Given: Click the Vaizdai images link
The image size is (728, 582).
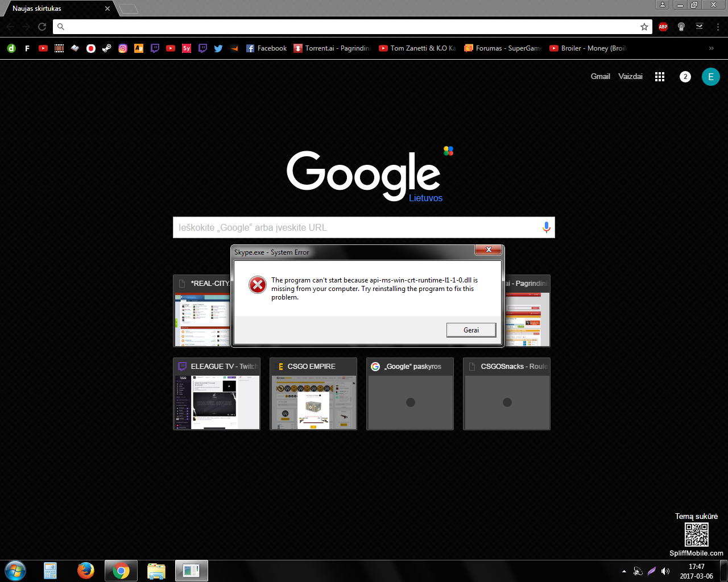Looking at the screenshot, I should (630, 76).
